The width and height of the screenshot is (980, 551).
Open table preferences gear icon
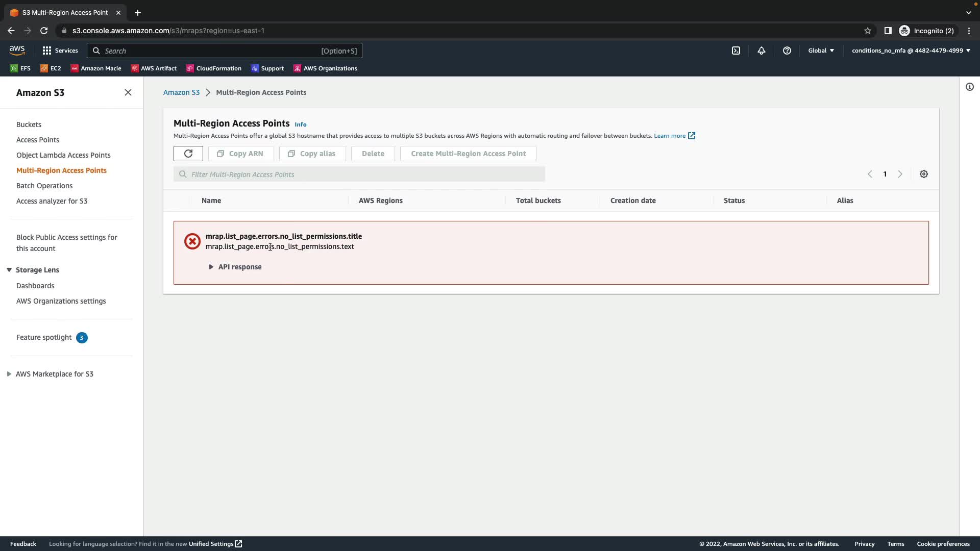[923, 174]
